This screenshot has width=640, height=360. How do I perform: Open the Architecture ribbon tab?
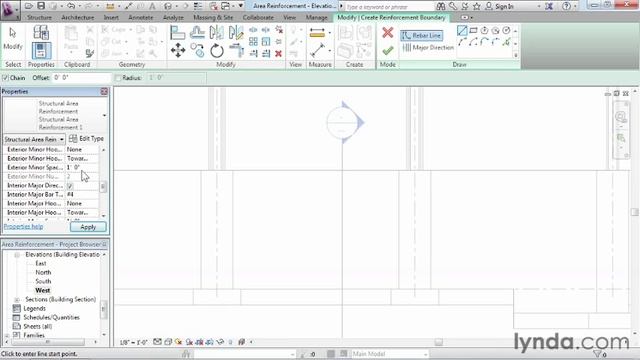coord(78,18)
